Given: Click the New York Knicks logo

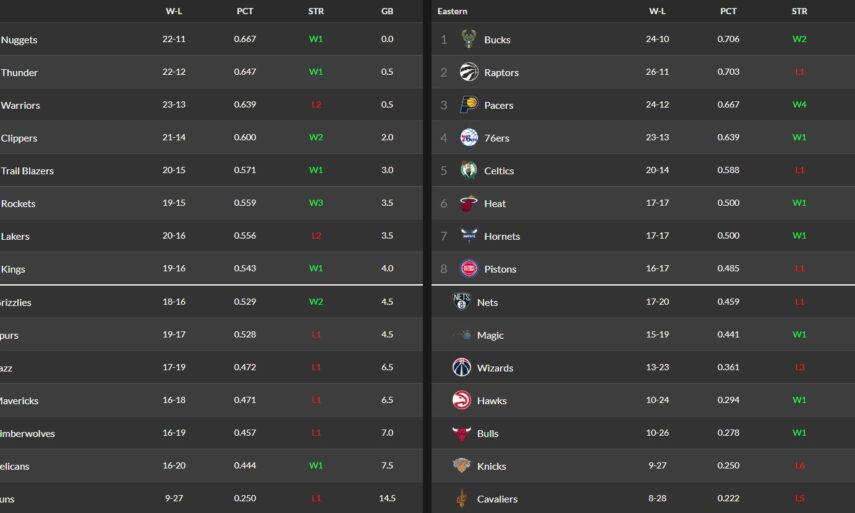Looking at the screenshot, I should [461, 466].
